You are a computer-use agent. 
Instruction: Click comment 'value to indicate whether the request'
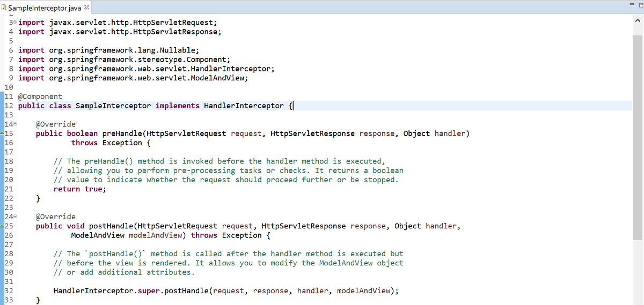pos(226,180)
